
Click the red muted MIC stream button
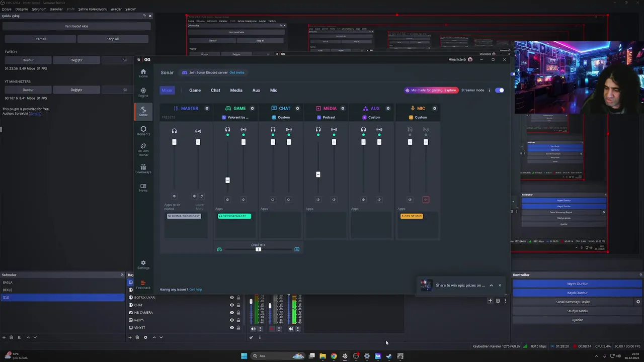click(x=426, y=200)
